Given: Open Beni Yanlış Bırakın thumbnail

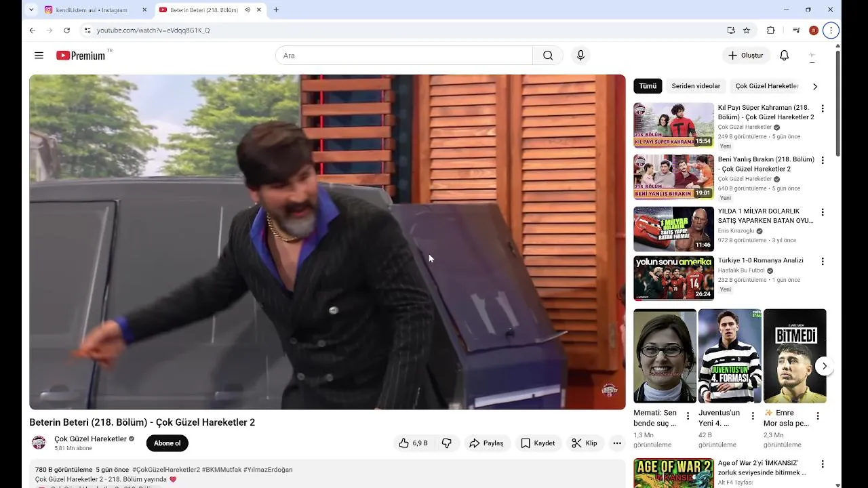Looking at the screenshot, I should (673, 176).
